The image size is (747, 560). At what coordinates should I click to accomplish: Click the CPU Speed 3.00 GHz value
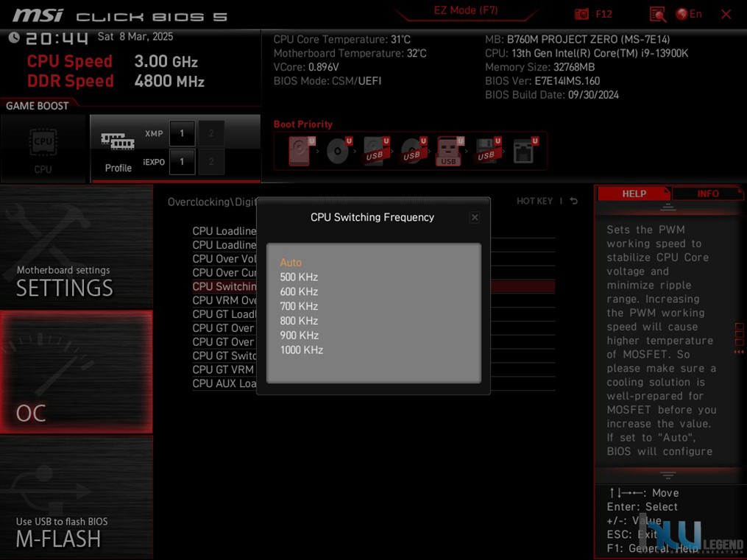(x=166, y=61)
